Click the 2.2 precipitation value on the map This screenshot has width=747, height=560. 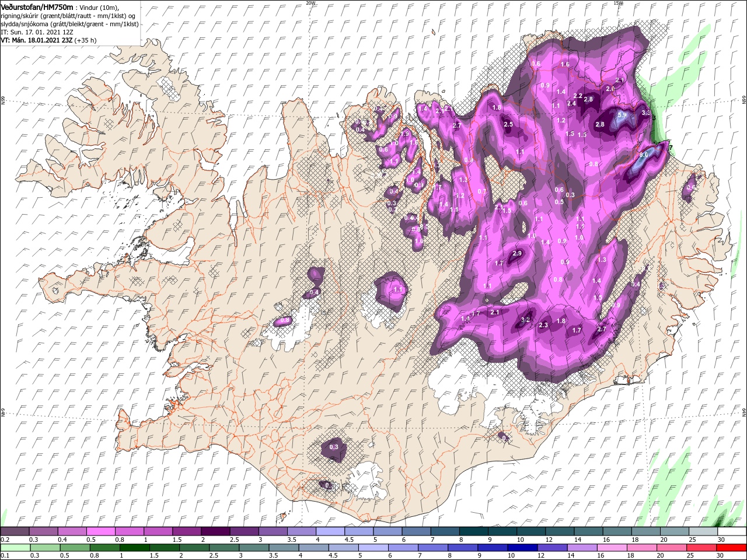tap(578, 96)
